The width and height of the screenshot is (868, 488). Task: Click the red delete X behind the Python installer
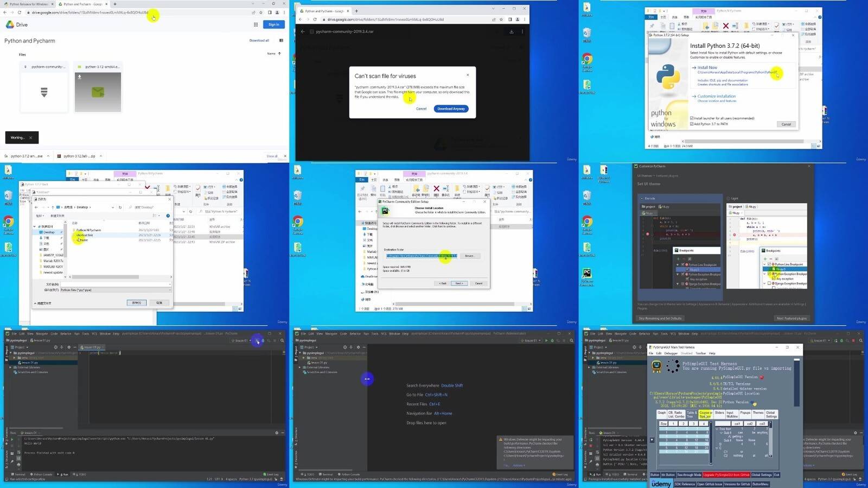[x=725, y=26]
